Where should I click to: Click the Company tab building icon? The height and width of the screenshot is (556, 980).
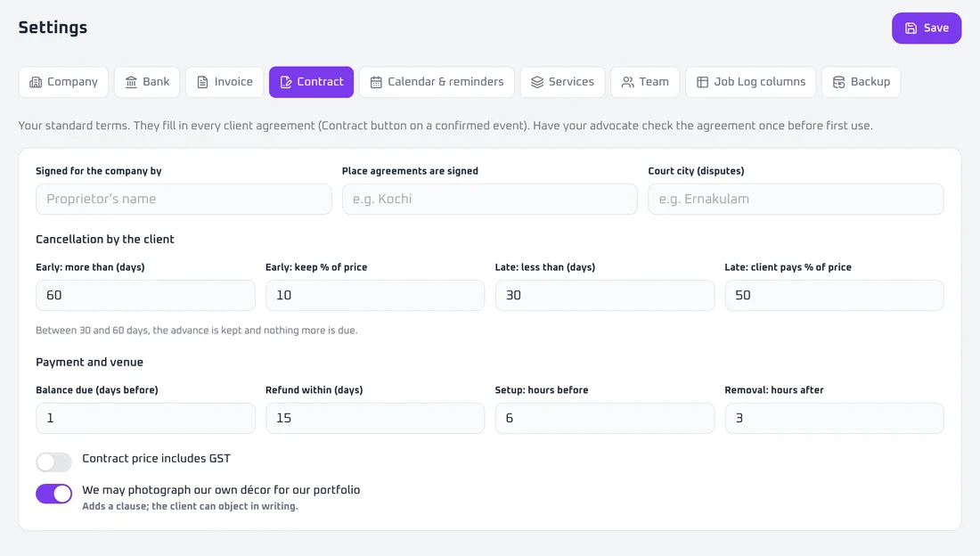coord(36,83)
